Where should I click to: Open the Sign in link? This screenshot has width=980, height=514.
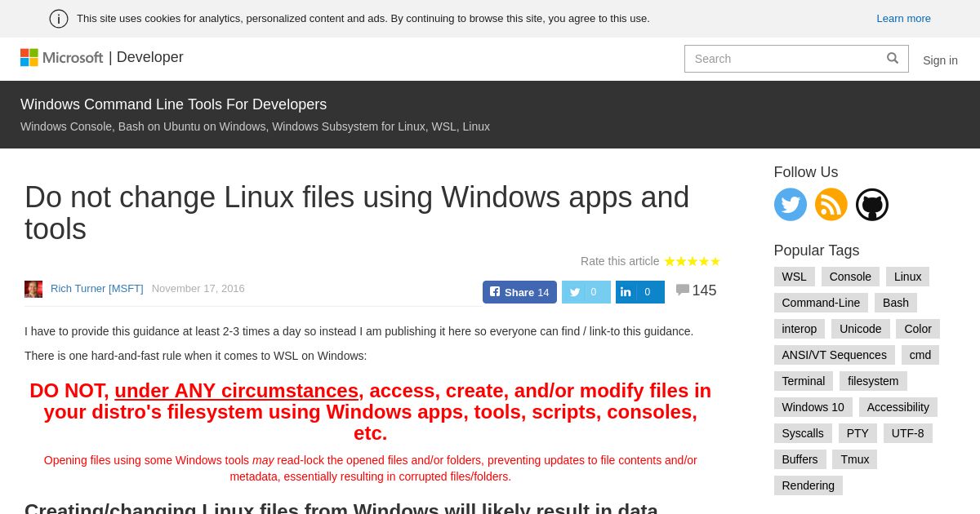pyautogui.click(x=940, y=60)
